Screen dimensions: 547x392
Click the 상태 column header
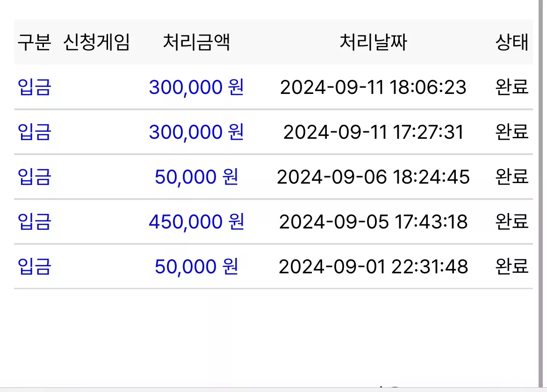click(x=512, y=43)
